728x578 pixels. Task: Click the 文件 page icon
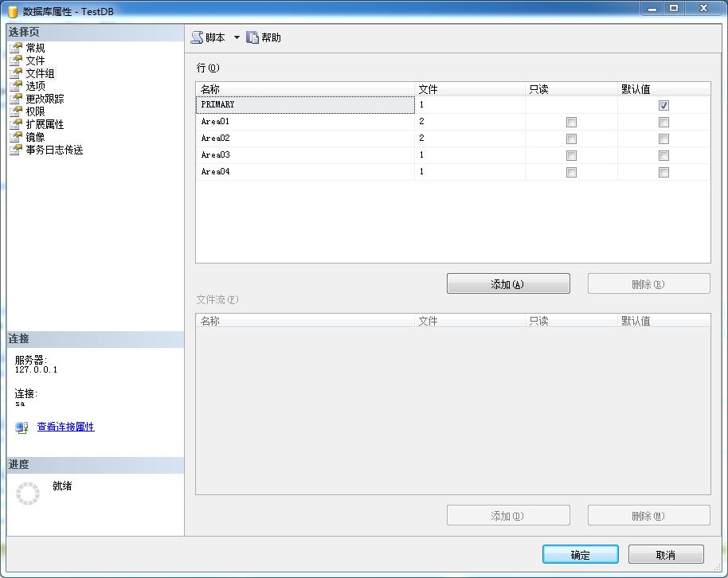[16, 61]
